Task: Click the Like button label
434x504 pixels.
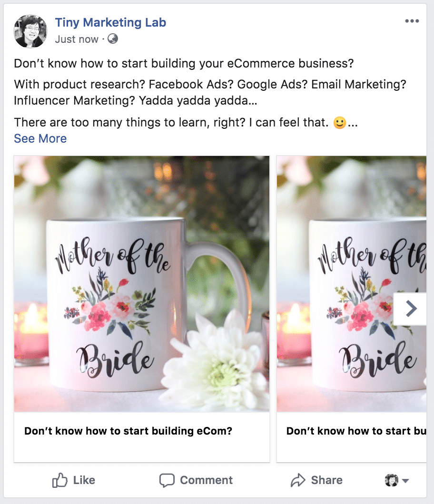Action: (x=84, y=480)
